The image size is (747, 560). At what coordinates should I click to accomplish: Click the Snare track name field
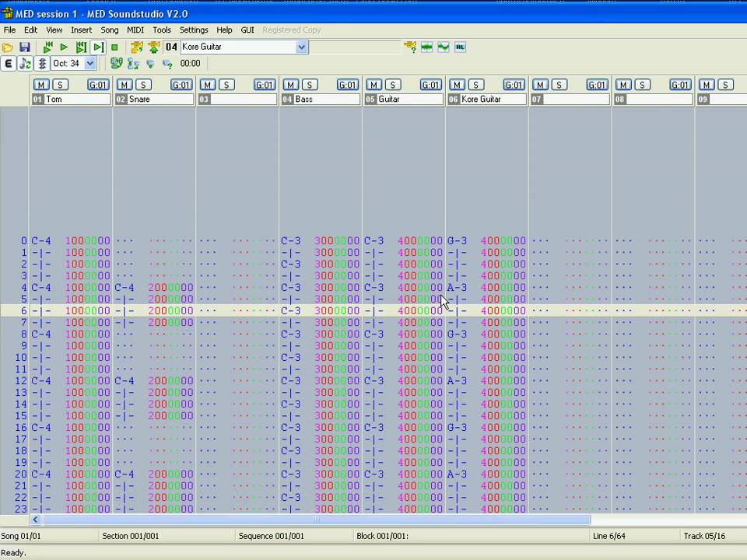[x=160, y=99]
